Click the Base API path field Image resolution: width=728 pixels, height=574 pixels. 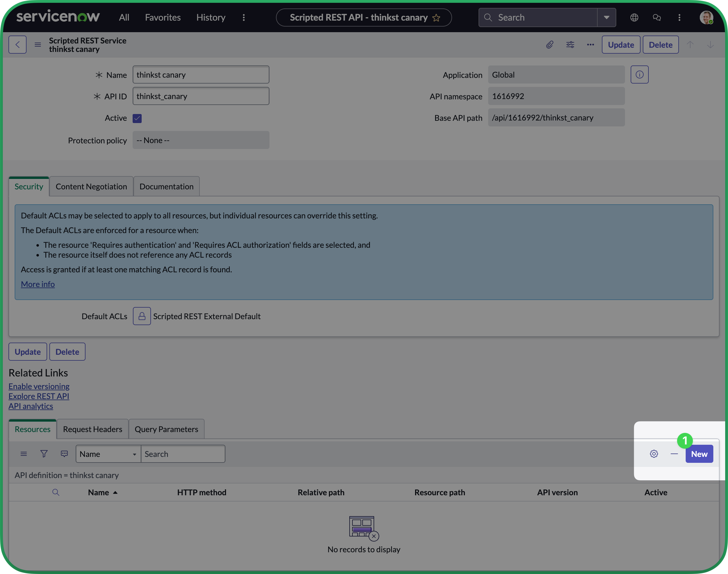556,118
